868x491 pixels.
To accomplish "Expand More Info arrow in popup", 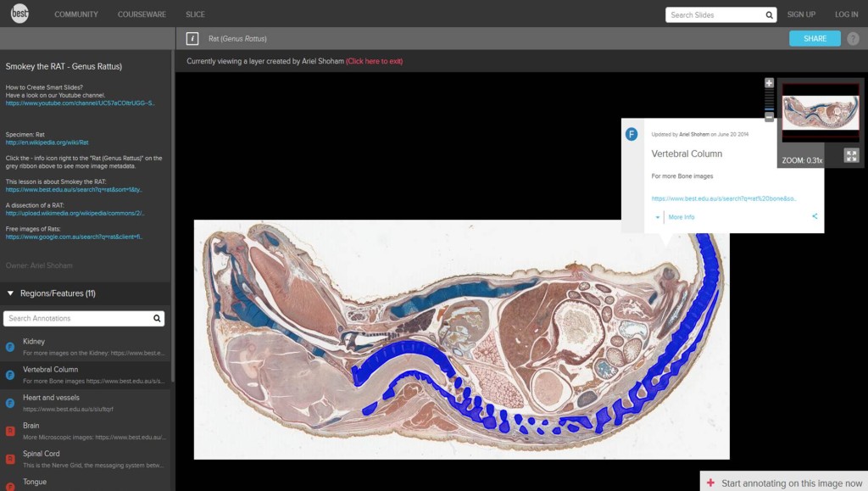I will click(x=657, y=217).
